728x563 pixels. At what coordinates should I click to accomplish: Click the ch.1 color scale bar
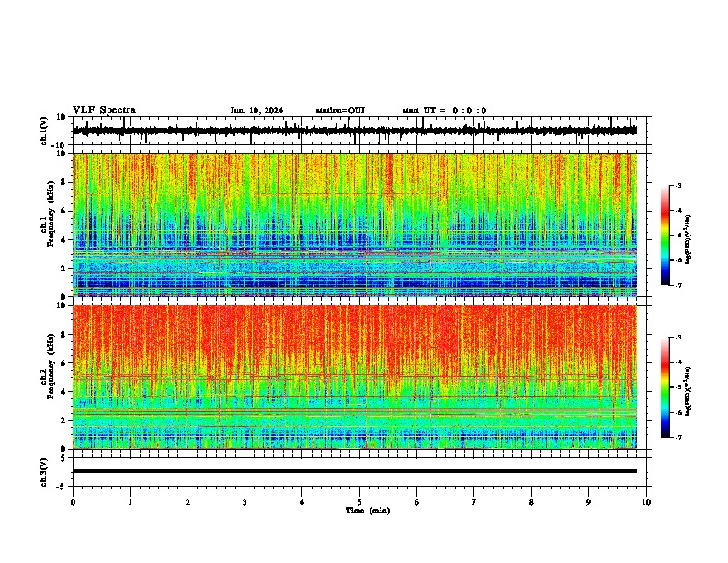click(x=665, y=236)
